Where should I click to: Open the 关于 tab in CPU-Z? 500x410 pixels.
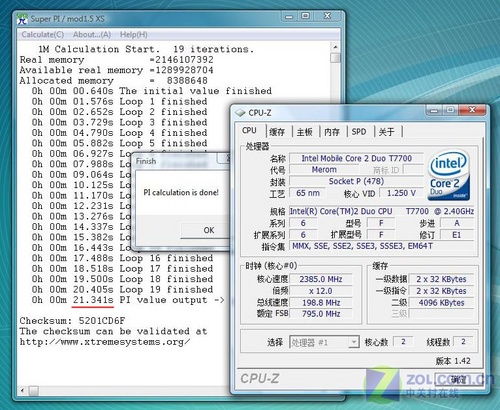[x=387, y=132]
